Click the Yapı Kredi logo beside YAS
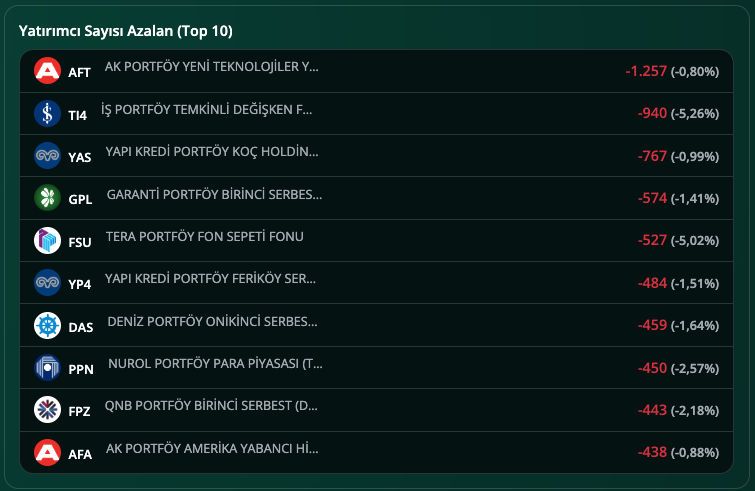Image resolution: width=755 pixels, height=491 pixels. click(47, 155)
